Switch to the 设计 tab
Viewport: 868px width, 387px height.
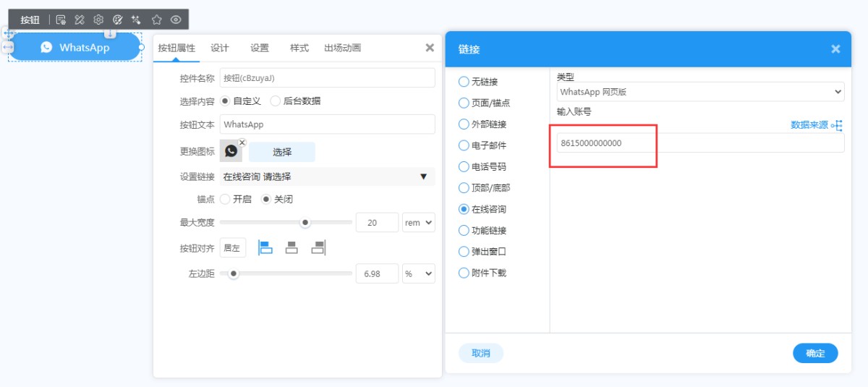coord(220,48)
